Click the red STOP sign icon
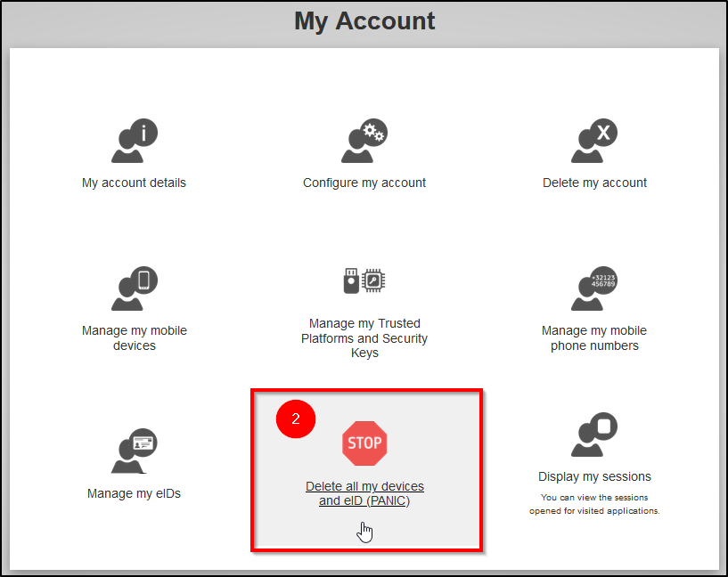The height and width of the screenshot is (577, 728). (364, 443)
